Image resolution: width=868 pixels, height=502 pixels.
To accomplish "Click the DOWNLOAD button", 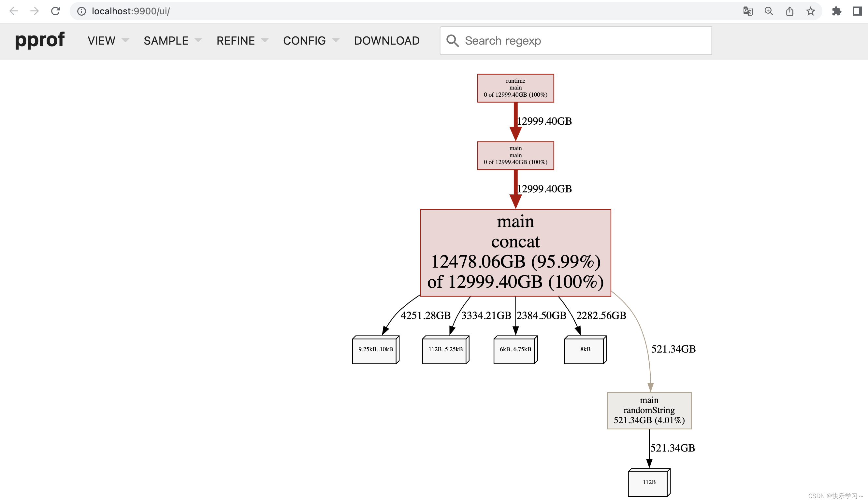I will point(387,41).
